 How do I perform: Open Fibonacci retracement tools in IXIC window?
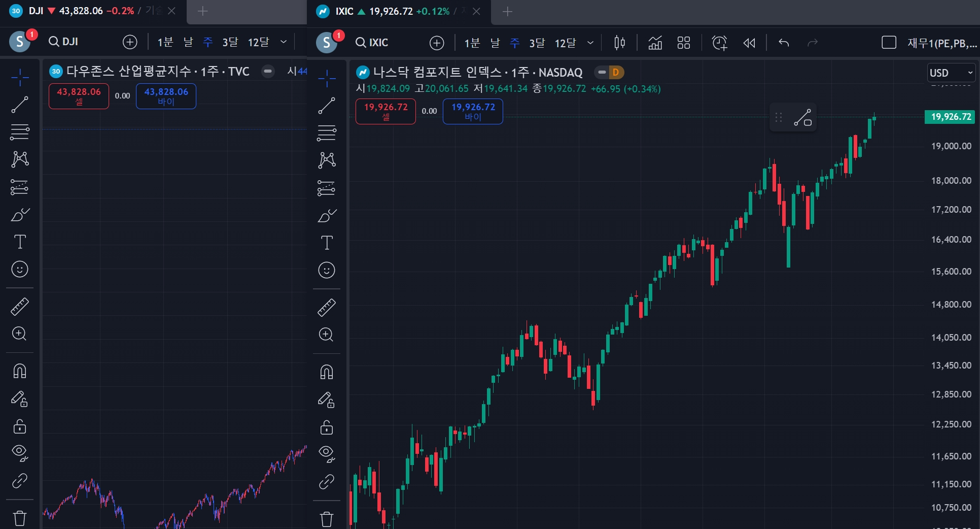[x=327, y=133]
